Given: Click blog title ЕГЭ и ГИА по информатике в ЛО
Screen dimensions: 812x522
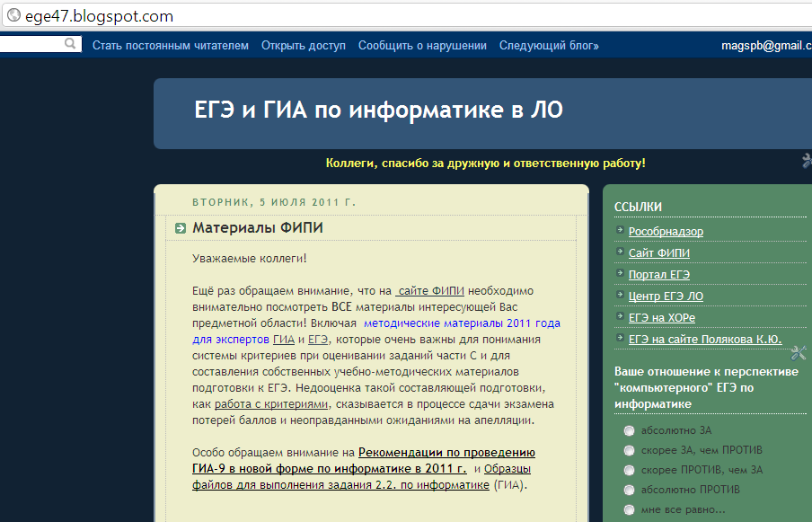Looking at the screenshot, I should click(378, 110).
